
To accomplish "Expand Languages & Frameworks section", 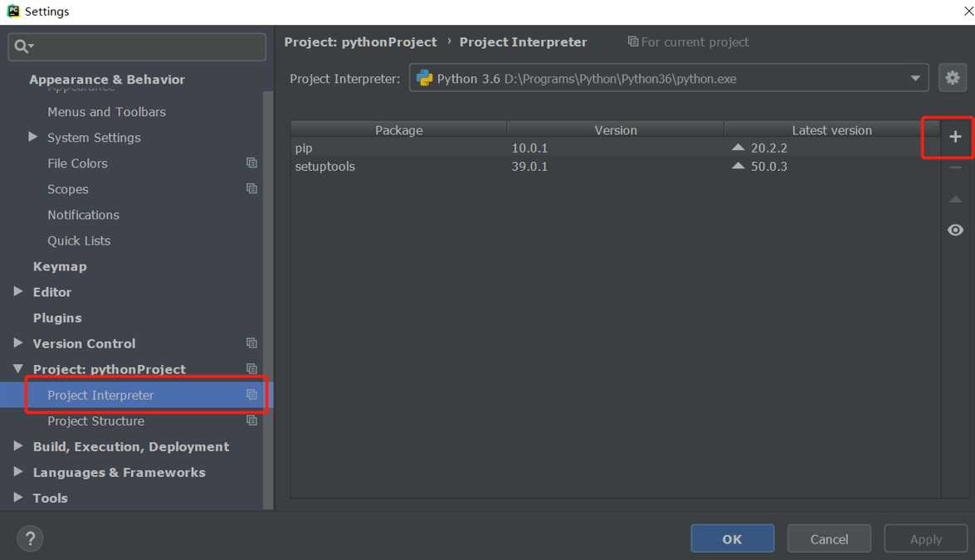I will tap(18, 472).
